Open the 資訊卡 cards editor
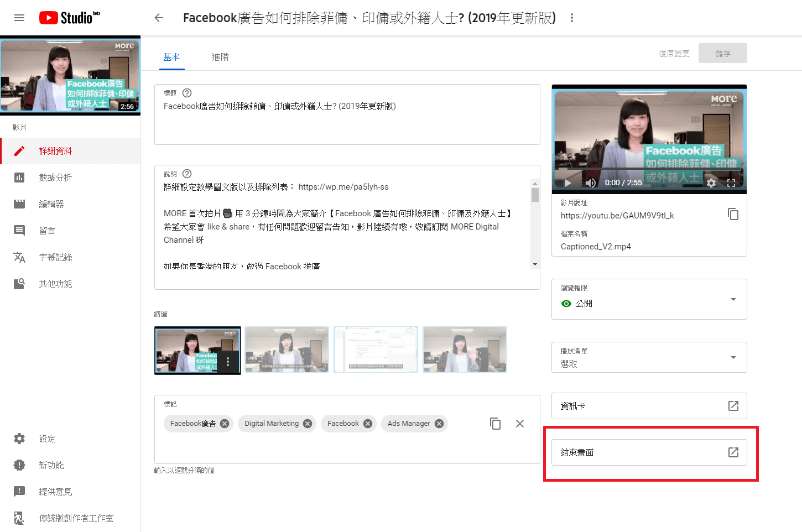 [x=649, y=406]
